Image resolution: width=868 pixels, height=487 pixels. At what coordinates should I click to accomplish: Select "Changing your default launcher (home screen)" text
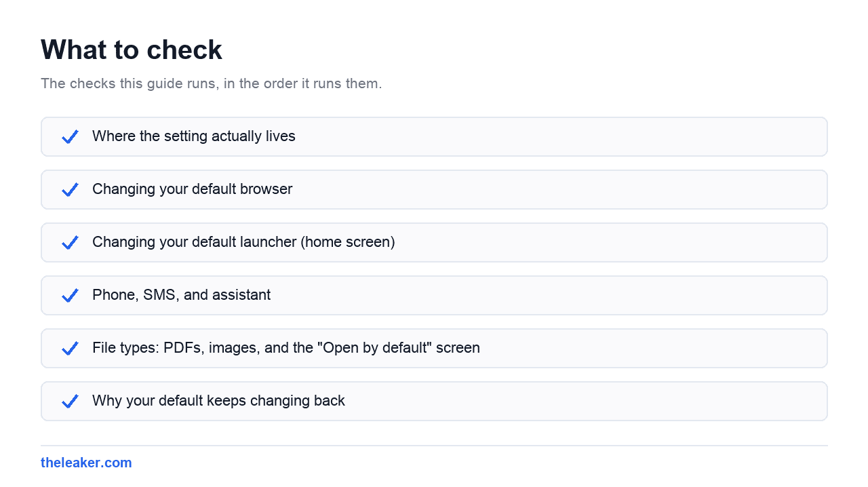(243, 242)
